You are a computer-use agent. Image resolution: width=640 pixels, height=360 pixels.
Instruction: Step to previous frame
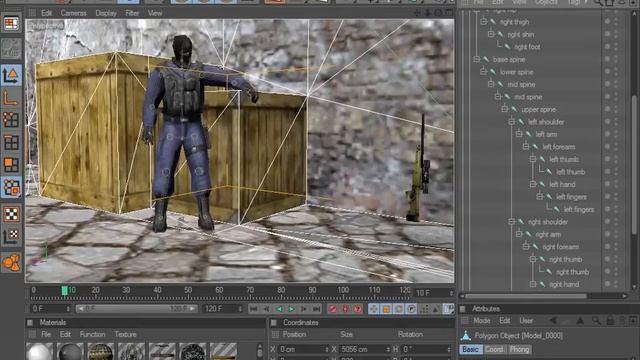[266, 309]
